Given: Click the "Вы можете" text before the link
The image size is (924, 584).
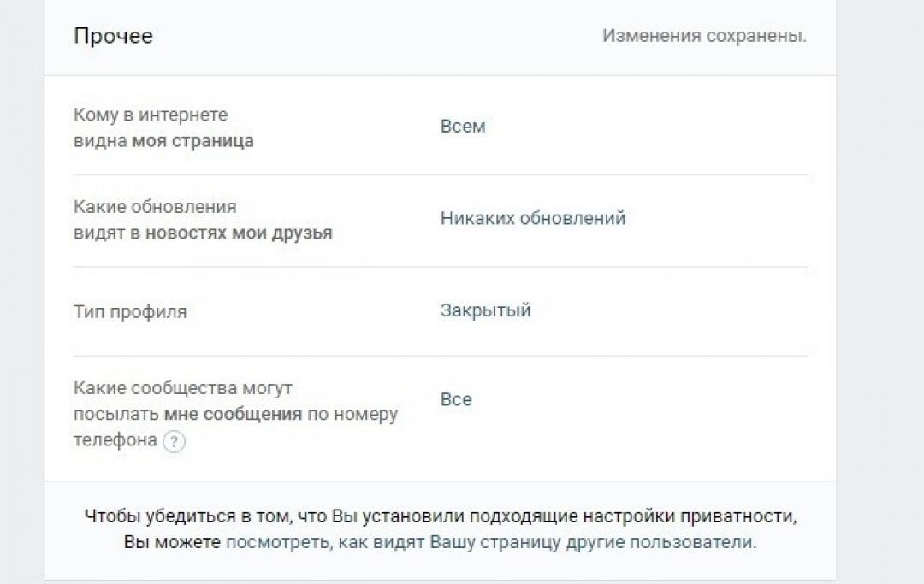Looking at the screenshot, I should (172, 541).
